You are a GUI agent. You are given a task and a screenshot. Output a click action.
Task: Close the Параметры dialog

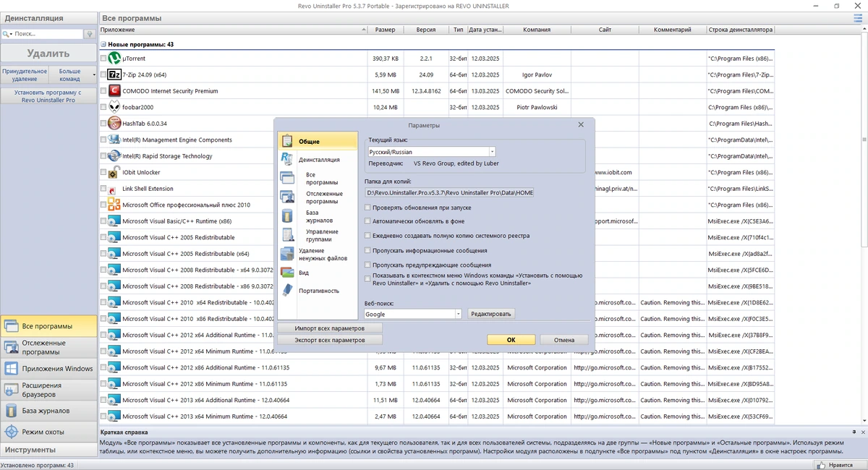581,125
